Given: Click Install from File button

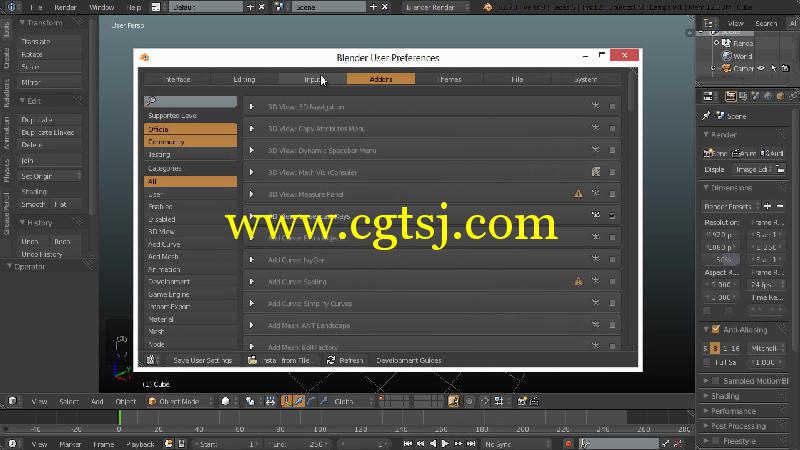Looking at the screenshot, I should 280,360.
